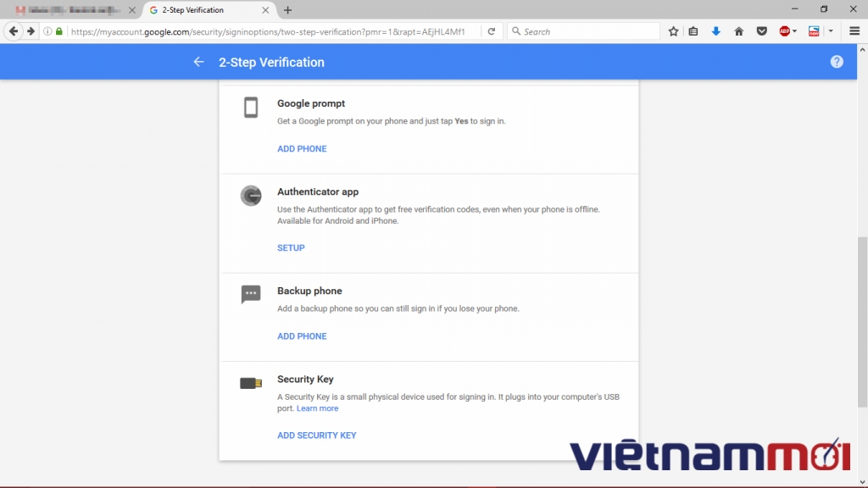Click the scrollbar up arrow
The height and width of the screenshot is (488, 868).
(x=862, y=50)
